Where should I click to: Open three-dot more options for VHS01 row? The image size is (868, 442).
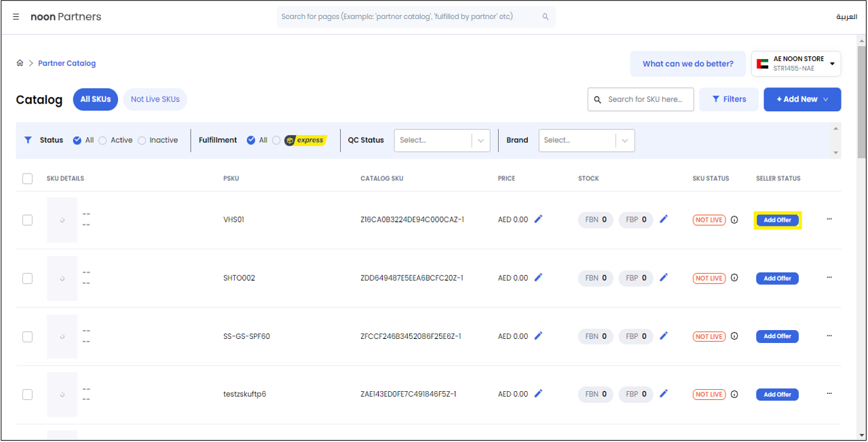pos(829,219)
